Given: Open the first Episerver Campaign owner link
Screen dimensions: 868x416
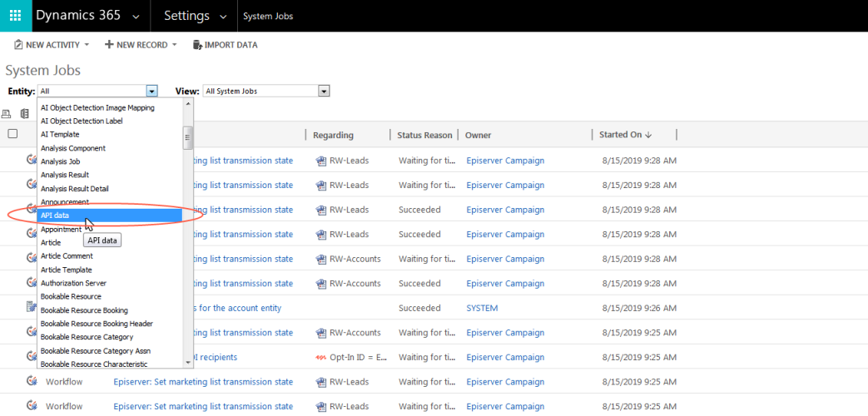Looking at the screenshot, I should 505,161.
